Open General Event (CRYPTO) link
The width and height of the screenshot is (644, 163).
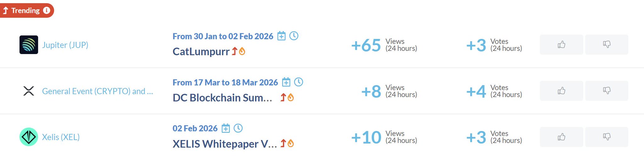97,91
